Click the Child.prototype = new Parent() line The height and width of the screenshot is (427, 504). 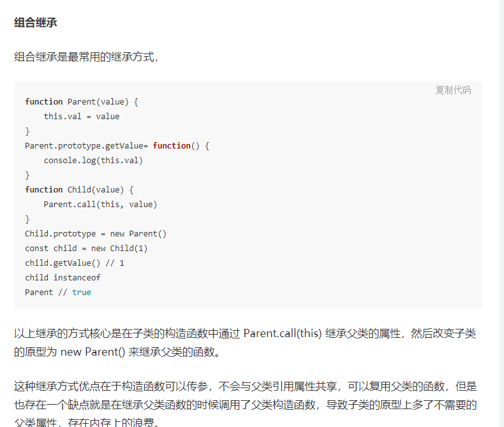pos(96,234)
